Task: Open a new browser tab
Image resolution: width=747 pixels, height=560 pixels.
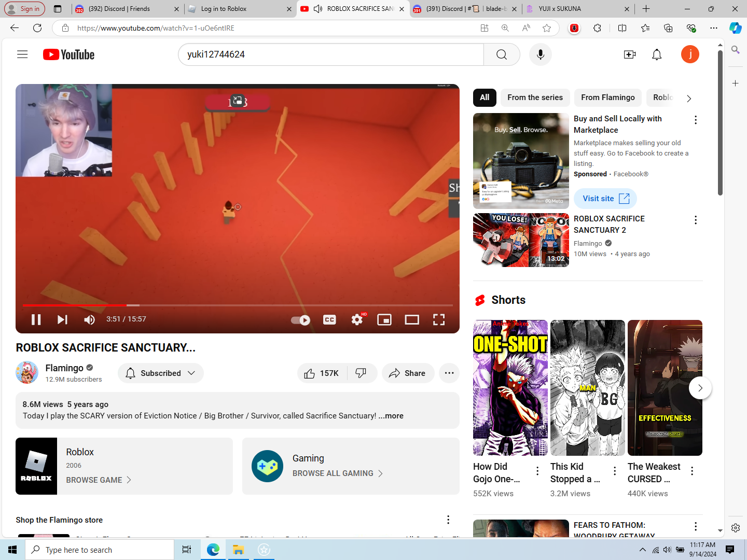Action: [x=646, y=9]
